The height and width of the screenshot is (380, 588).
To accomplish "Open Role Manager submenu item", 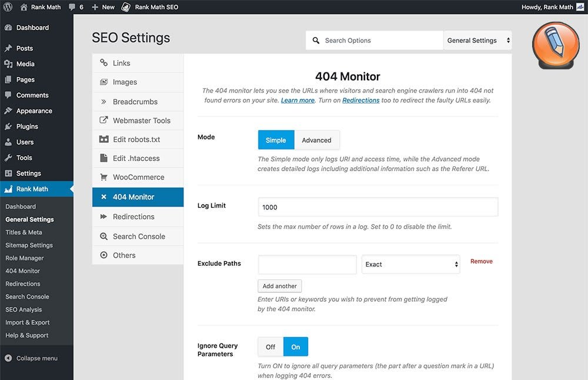I will [24, 258].
